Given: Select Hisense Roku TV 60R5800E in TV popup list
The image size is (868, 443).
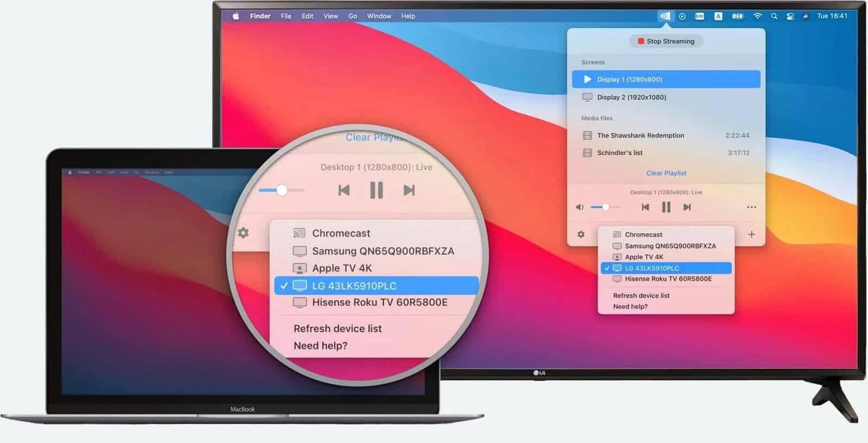Looking at the screenshot, I should [666, 279].
